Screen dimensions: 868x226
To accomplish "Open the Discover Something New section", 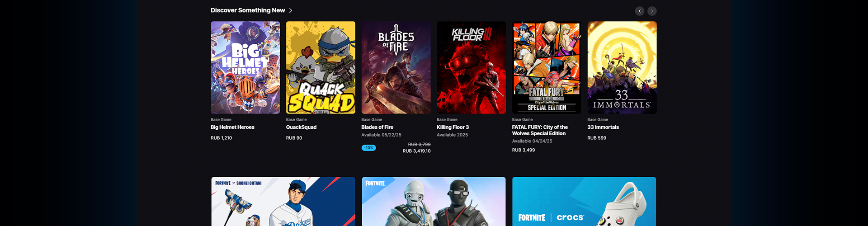I will pos(248,10).
